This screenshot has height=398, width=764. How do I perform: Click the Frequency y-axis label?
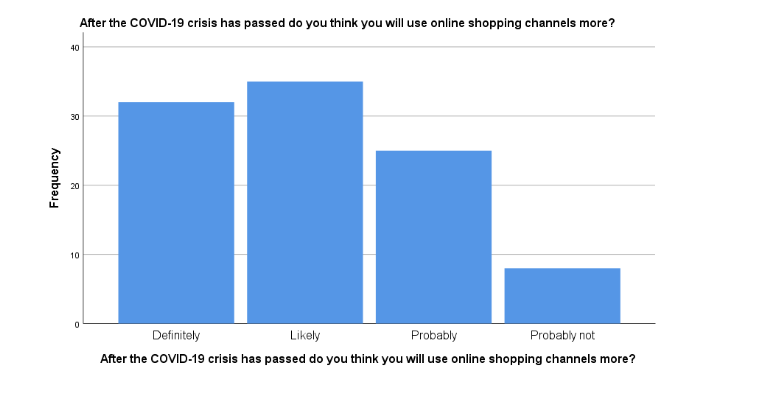pyautogui.click(x=54, y=178)
